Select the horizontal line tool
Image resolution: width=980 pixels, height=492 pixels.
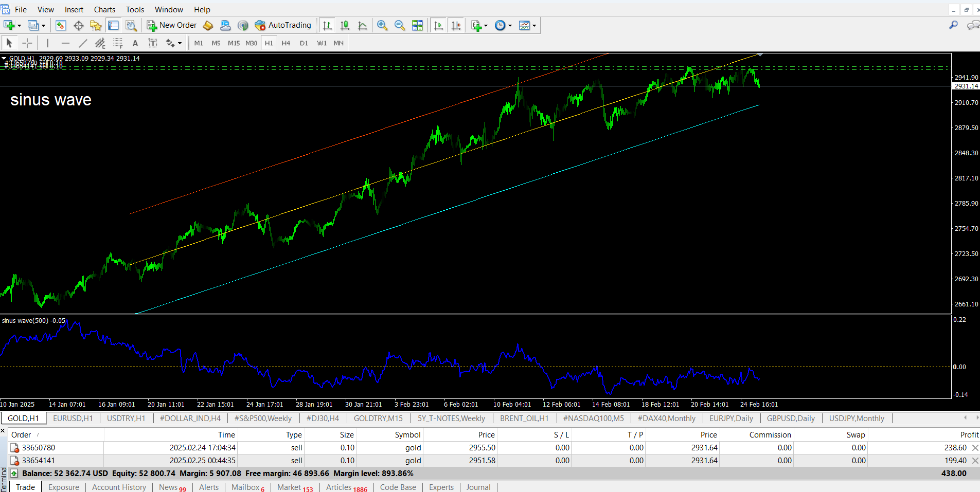tap(65, 43)
